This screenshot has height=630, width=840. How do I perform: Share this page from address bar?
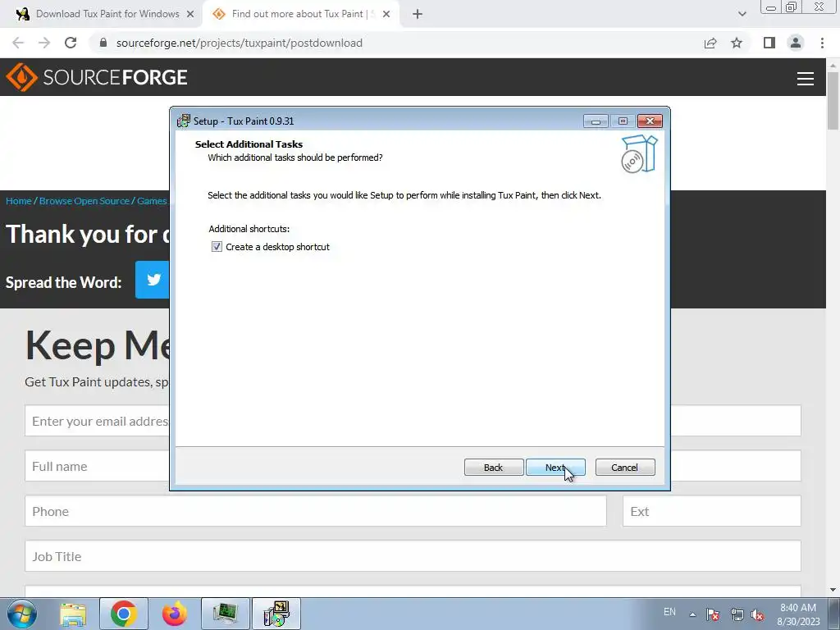(x=710, y=43)
